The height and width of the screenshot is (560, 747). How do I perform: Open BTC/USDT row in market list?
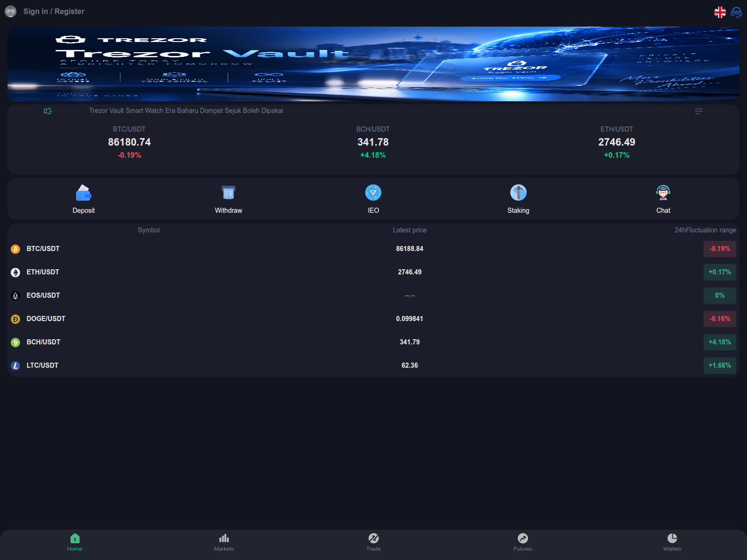coord(373,249)
